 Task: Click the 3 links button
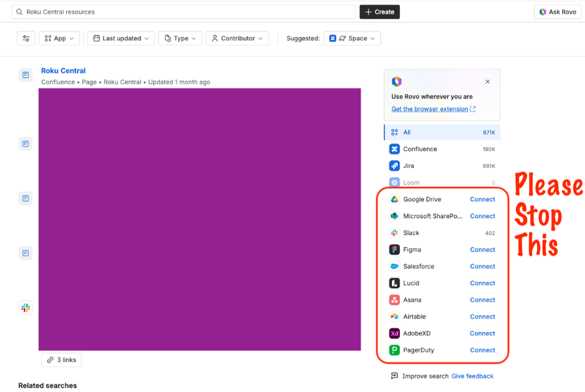click(x=61, y=360)
